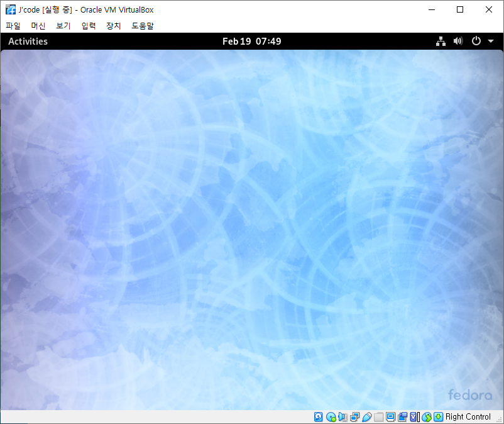Open the Feb 19 07:49 clock calendar
This screenshot has width=504, height=424.
click(x=251, y=41)
